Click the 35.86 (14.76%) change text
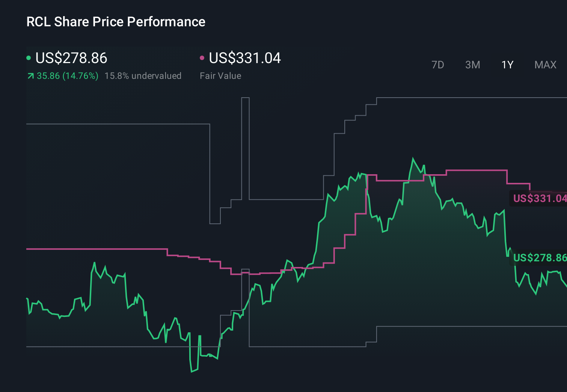Viewport: 567px width, 392px height. [x=67, y=75]
